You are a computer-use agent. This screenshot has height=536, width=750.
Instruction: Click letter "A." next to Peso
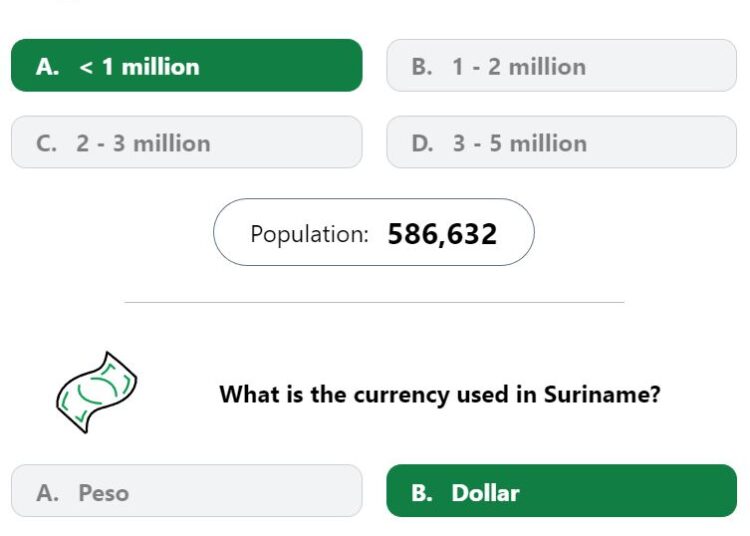47,492
